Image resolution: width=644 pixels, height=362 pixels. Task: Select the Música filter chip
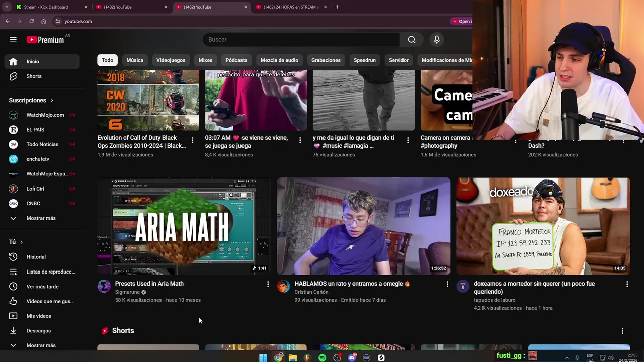(135, 60)
